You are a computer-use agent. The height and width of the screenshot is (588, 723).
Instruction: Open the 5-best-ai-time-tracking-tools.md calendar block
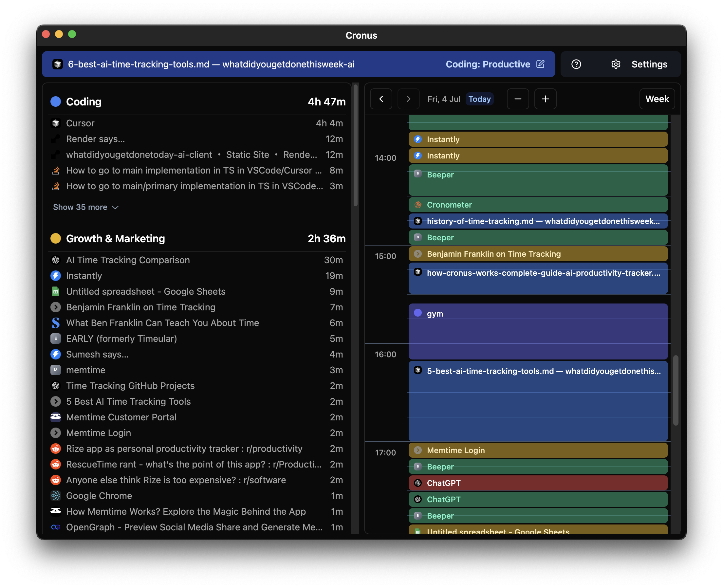click(538, 401)
